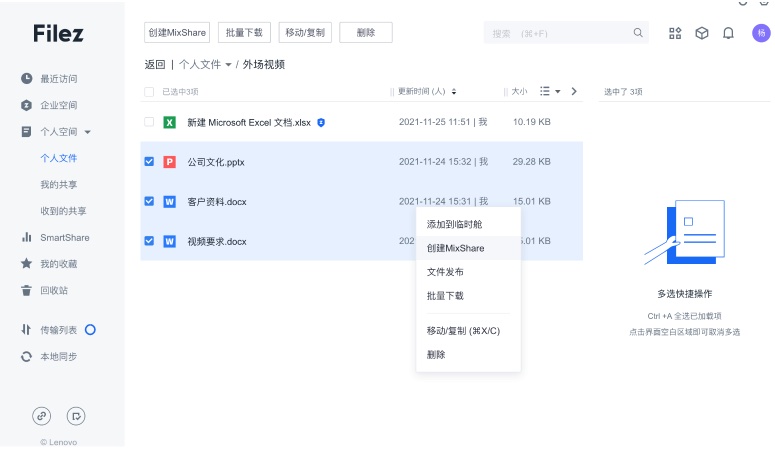
Task: Click the search input field
Action: click(x=555, y=33)
